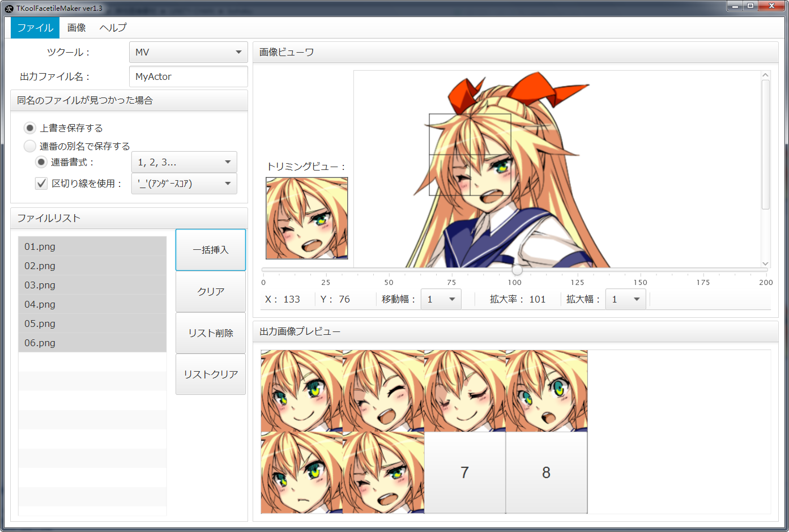This screenshot has height=532, width=789.
Task: Open the 拡大幅 dropdown
Action: tap(626, 299)
